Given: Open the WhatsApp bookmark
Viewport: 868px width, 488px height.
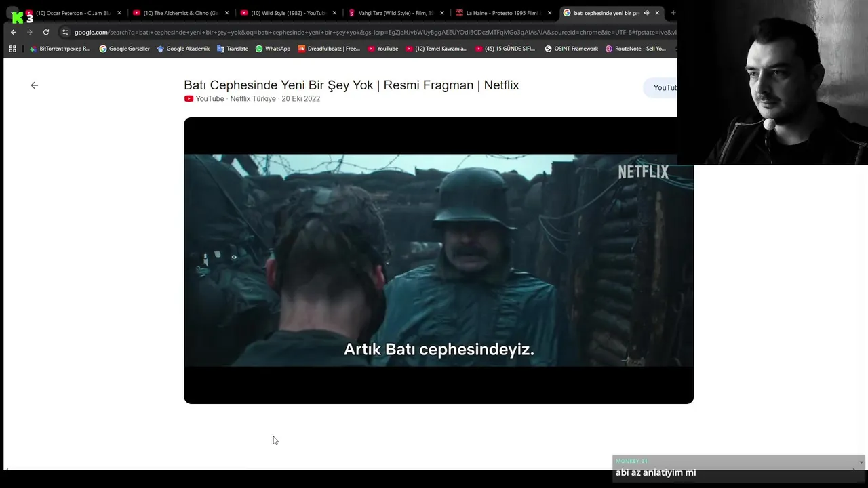Looking at the screenshot, I should click(273, 49).
